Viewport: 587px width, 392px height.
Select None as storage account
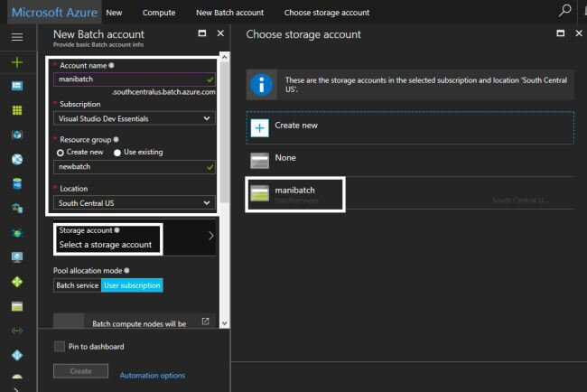(410, 161)
